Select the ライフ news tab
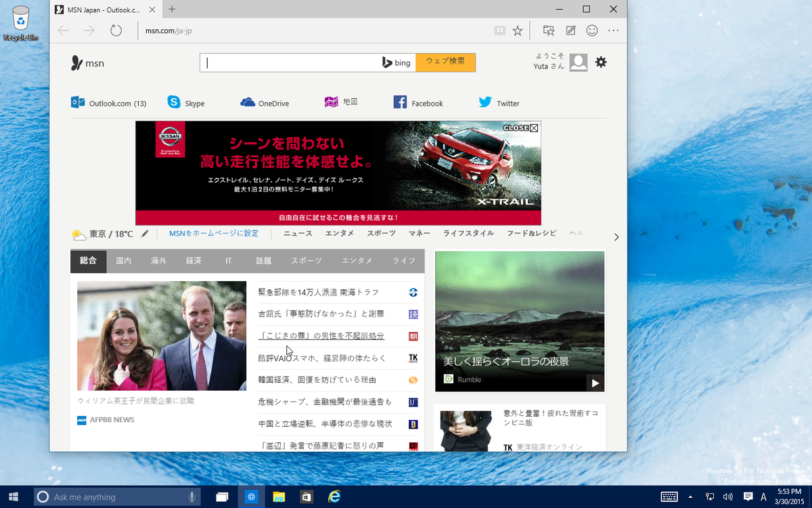Viewport: 812px width, 508px height. tap(404, 261)
